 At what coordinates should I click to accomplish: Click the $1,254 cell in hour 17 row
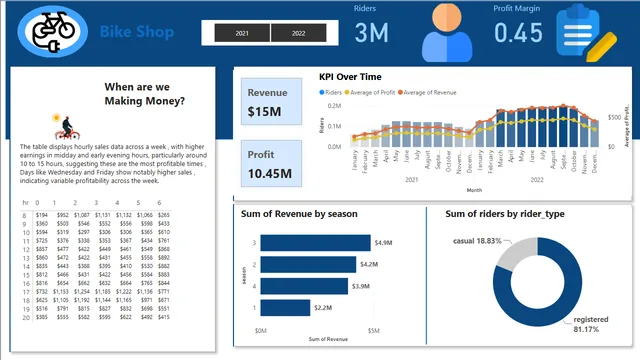pyautogui.click(x=82, y=291)
